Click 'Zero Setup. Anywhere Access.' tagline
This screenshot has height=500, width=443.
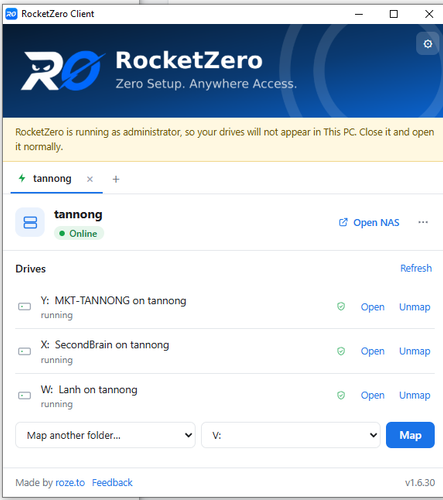tap(206, 84)
